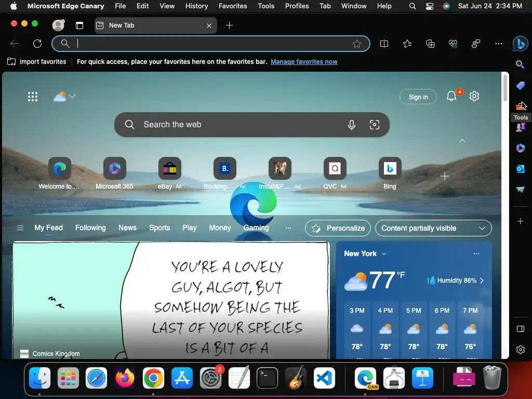Open the Bing quick link tile

[390, 173]
